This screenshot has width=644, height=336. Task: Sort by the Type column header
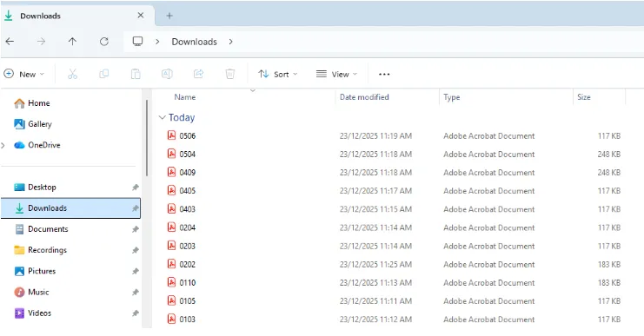451,97
